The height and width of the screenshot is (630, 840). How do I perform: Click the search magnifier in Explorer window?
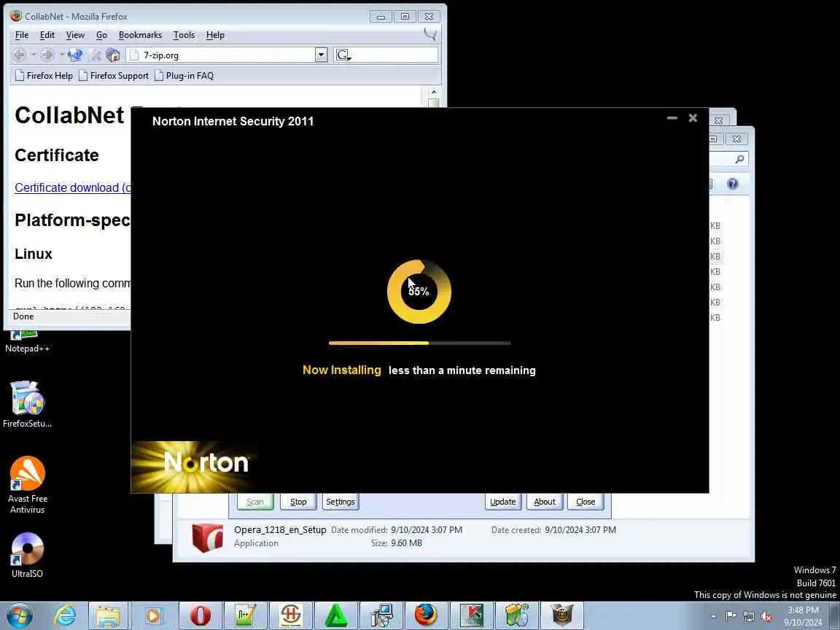tap(739, 159)
